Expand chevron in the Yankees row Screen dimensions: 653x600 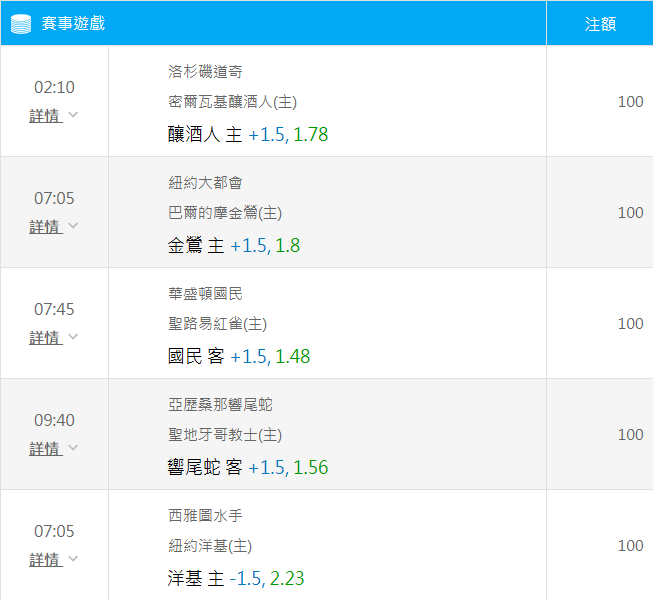click(x=73, y=558)
